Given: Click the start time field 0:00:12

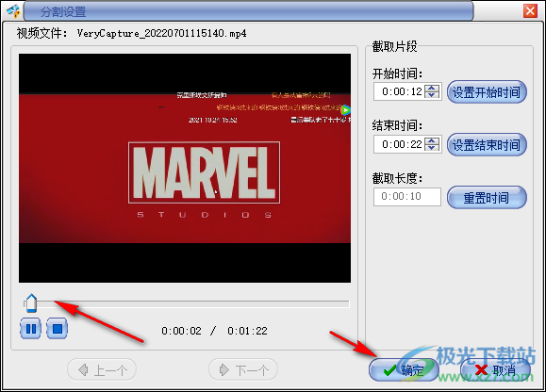Looking at the screenshot, I should coord(400,91).
